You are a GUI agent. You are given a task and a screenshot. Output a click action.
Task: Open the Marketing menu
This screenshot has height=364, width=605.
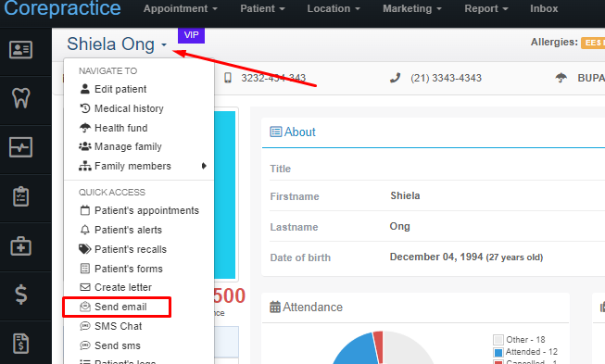pyautogui.click(x=412, y=8)
